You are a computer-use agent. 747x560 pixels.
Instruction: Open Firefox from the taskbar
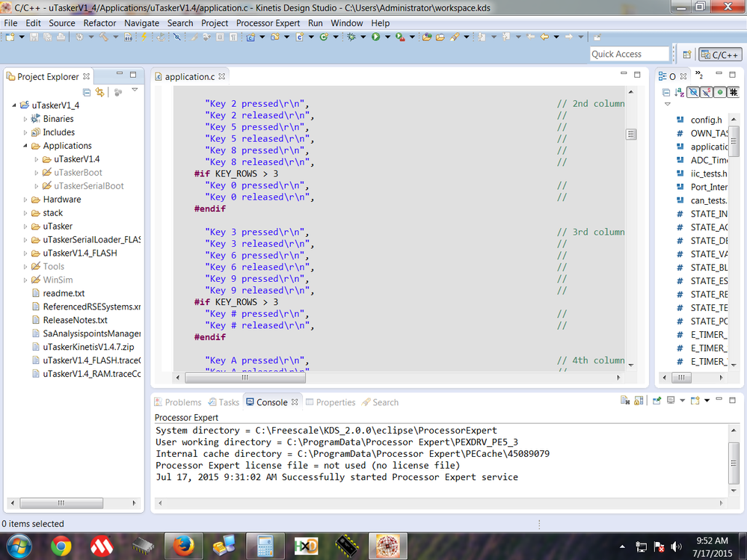coord(183,546)
